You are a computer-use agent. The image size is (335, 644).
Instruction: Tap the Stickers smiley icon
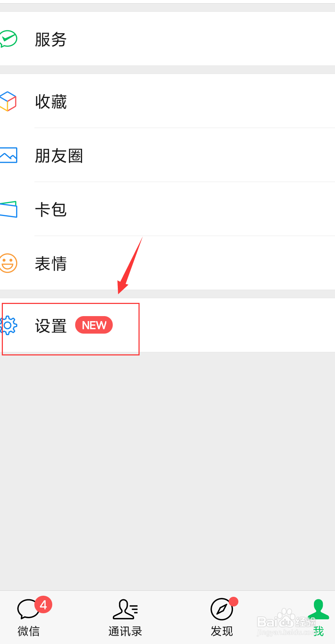8,263
